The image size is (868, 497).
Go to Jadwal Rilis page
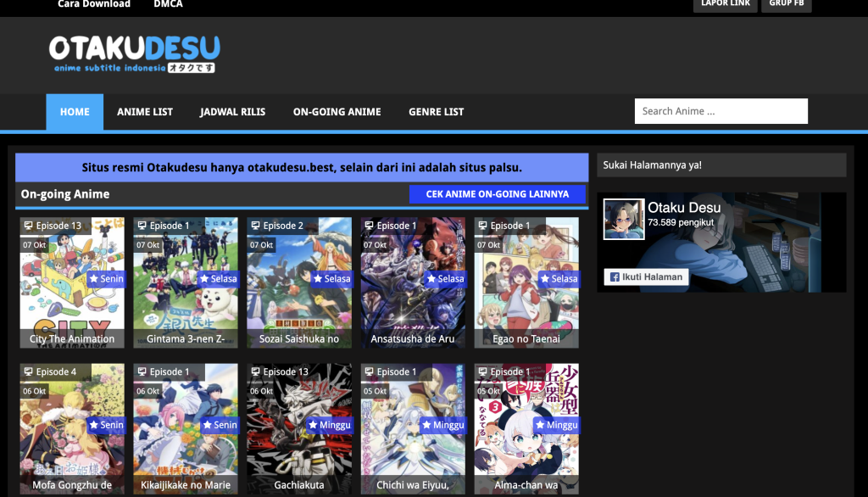[232, 112]
